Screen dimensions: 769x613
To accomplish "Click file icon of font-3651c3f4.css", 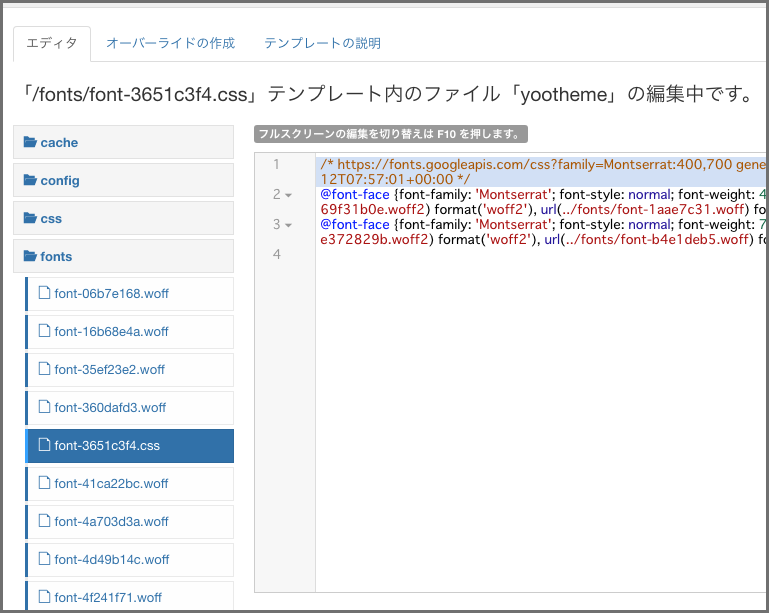I will tap(44, 446).
